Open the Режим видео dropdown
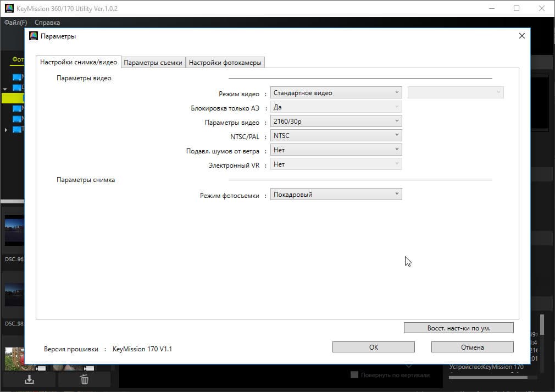This screenshot has height=392, width=555. (336, 93)
